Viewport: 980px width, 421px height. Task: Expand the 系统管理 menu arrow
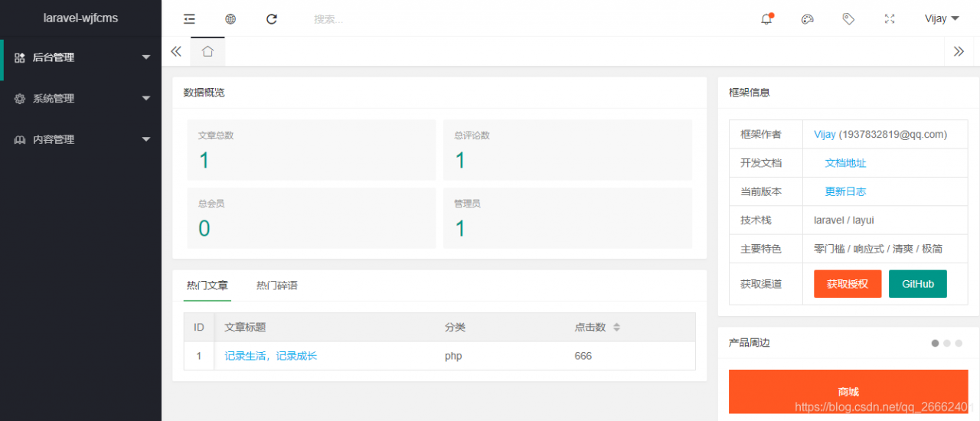click(x=146, y=99)
